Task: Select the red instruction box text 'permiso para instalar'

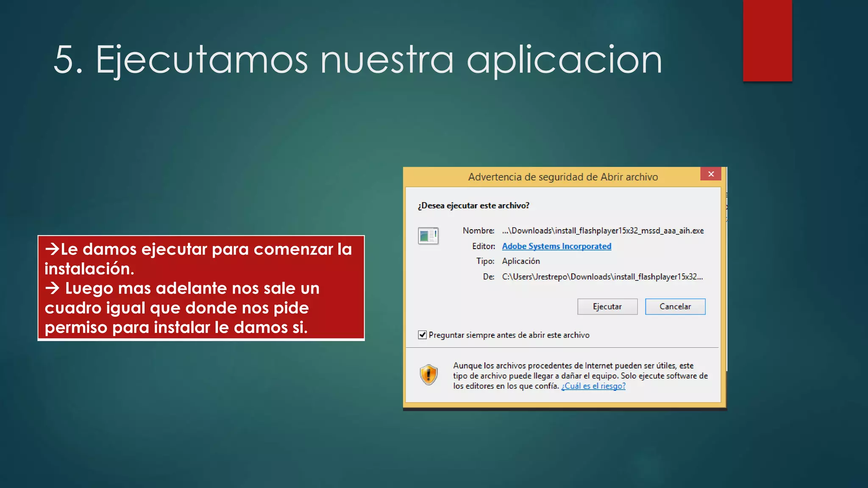Action: 127,327
